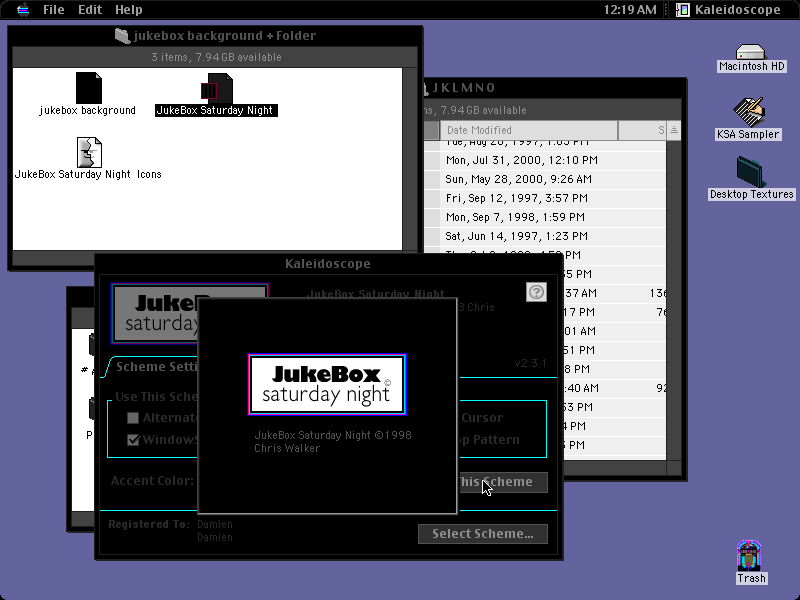Open the Edit menu
This screenshot has height=600, width=800.
point(90,10)
